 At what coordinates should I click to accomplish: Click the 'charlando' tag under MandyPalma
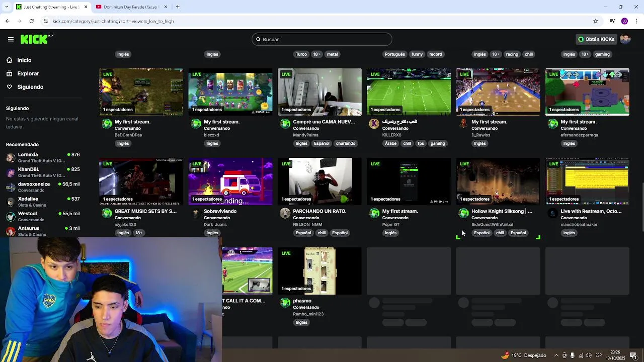[346, 143]
